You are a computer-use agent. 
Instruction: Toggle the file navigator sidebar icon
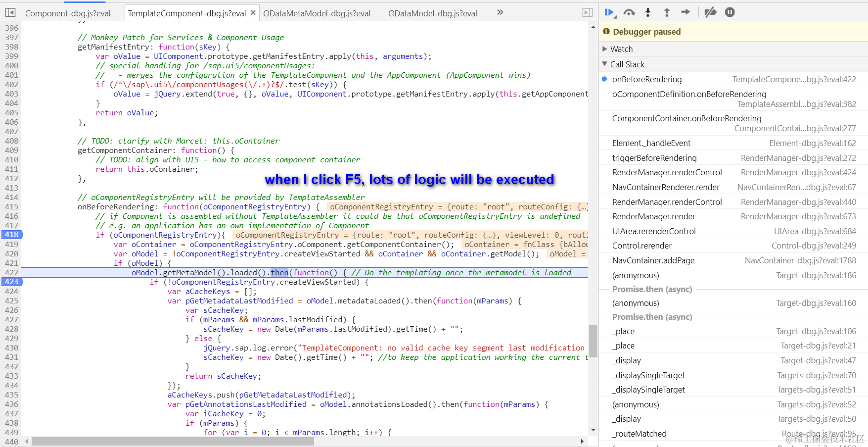click(10, 12)
